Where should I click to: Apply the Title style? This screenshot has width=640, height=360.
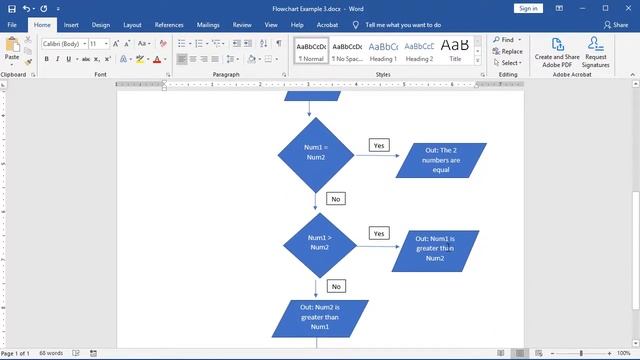coord(455,52)
